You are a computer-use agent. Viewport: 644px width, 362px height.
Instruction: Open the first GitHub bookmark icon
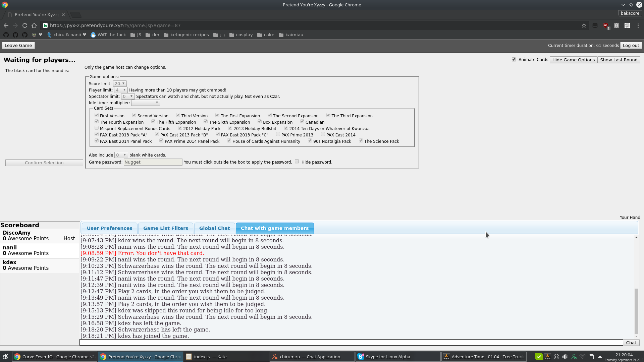point(6,35)
